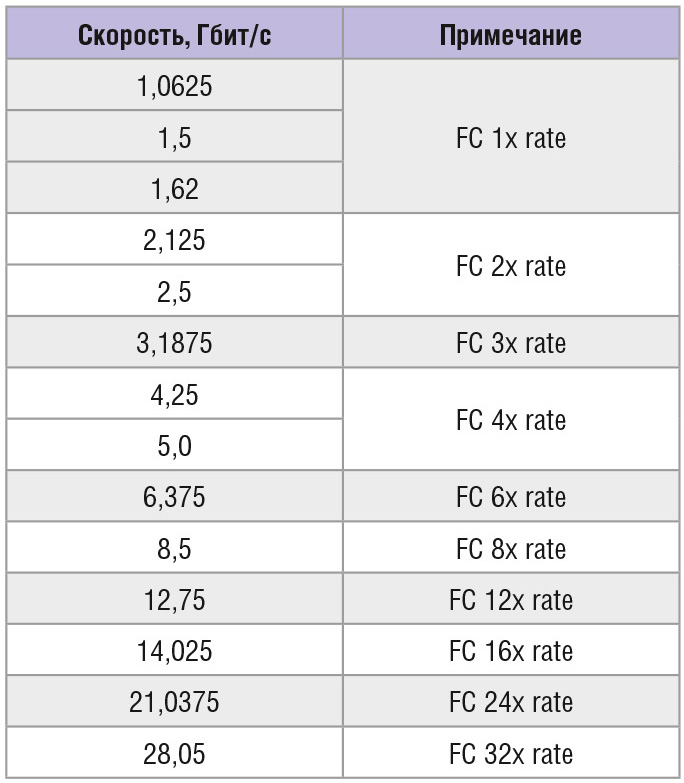
Task: Select the 28,05 speed cell
Action: click(x=175, y=754)
